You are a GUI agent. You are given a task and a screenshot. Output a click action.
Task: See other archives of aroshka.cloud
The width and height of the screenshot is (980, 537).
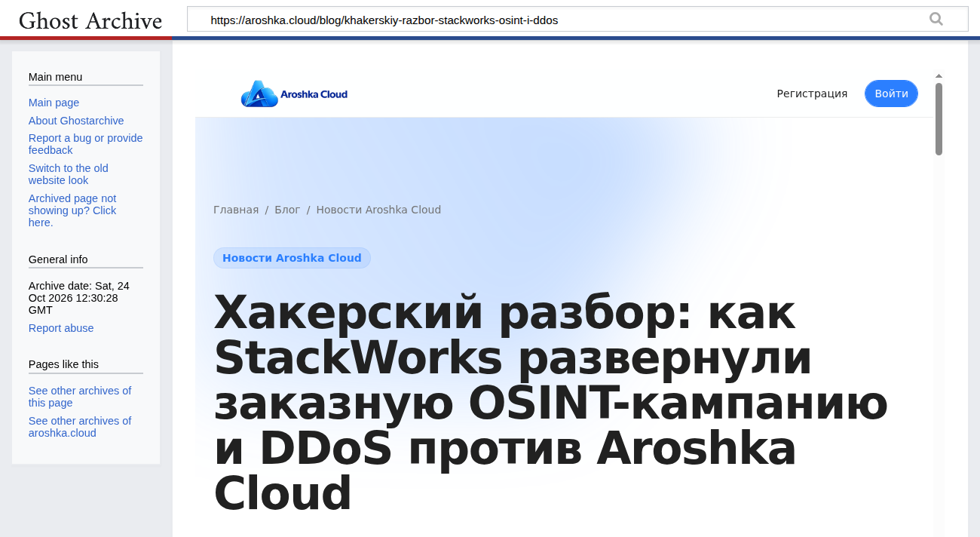(80, 427)
